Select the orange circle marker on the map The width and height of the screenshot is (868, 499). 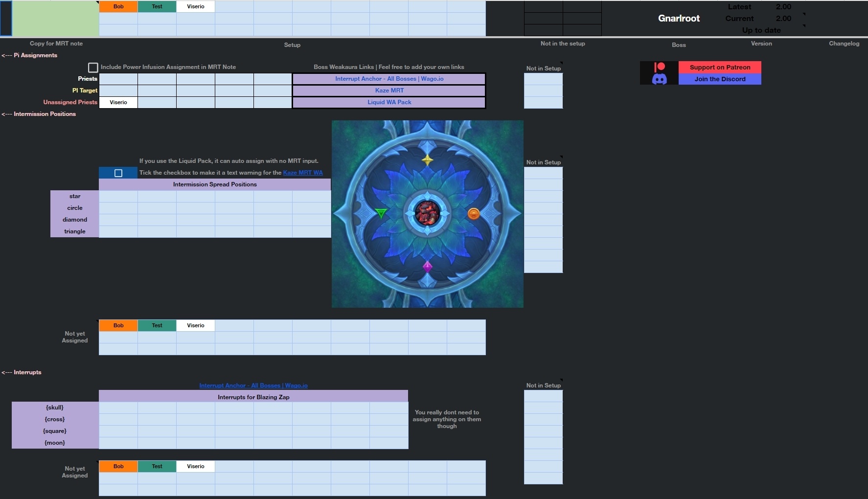coord(473,213)
